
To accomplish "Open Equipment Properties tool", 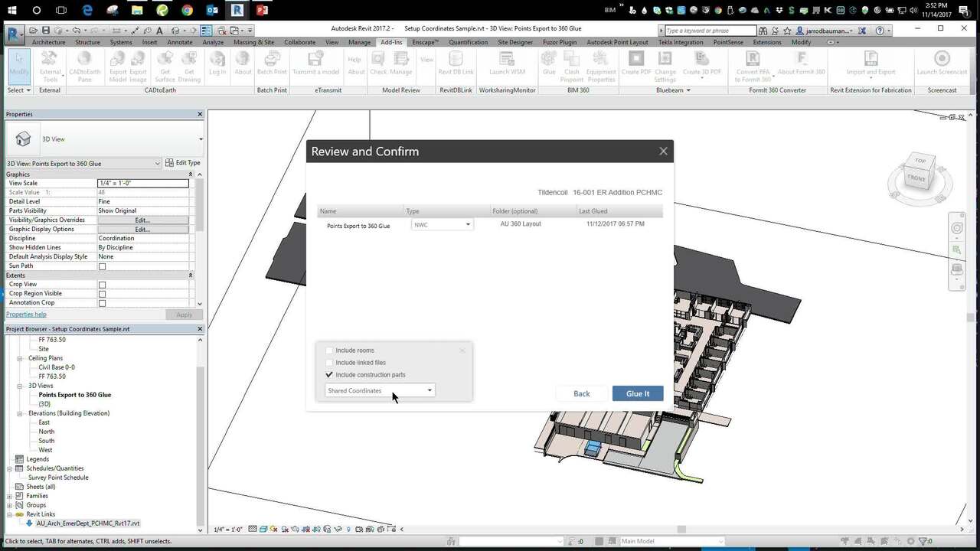I will (601, 65).
